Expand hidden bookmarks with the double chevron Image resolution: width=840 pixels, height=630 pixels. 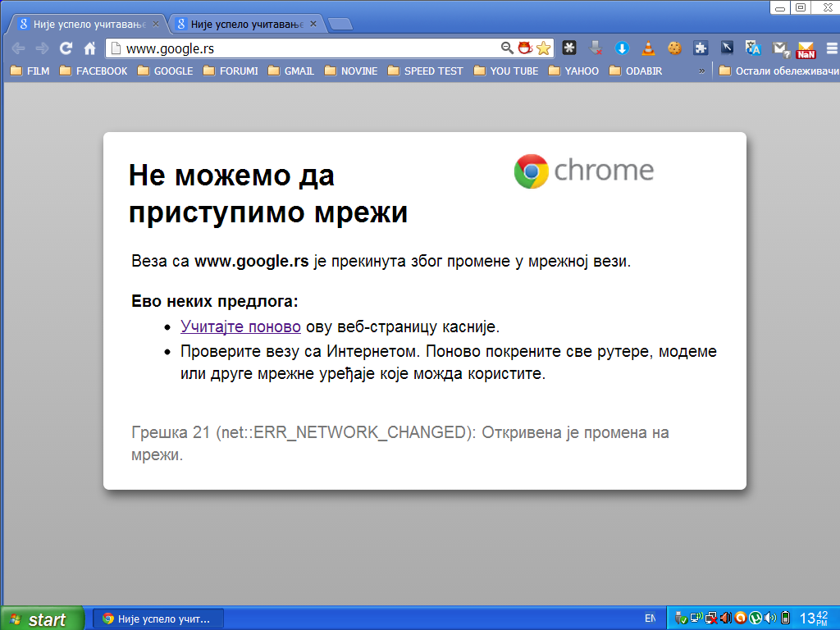point(701,71)
